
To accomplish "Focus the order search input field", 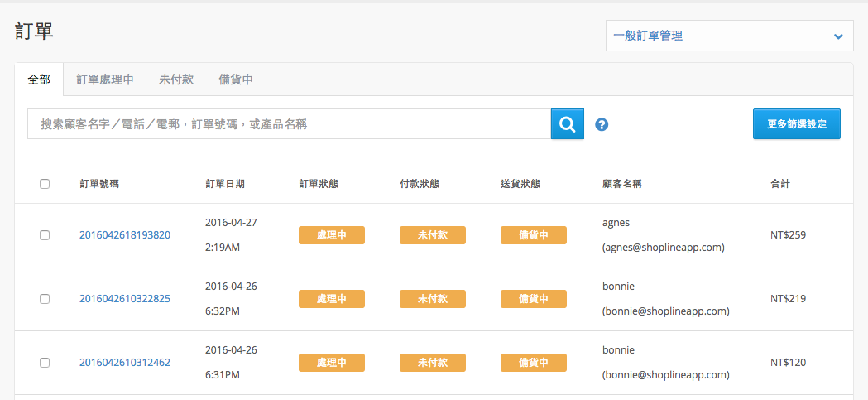I will (289, 123).
